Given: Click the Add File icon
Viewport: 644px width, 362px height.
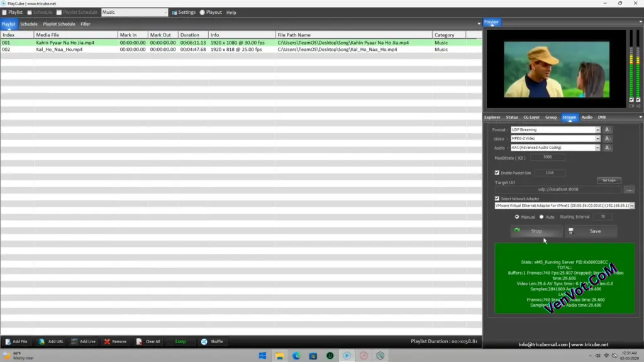Looking at the screenshot, I should (8, 341).
